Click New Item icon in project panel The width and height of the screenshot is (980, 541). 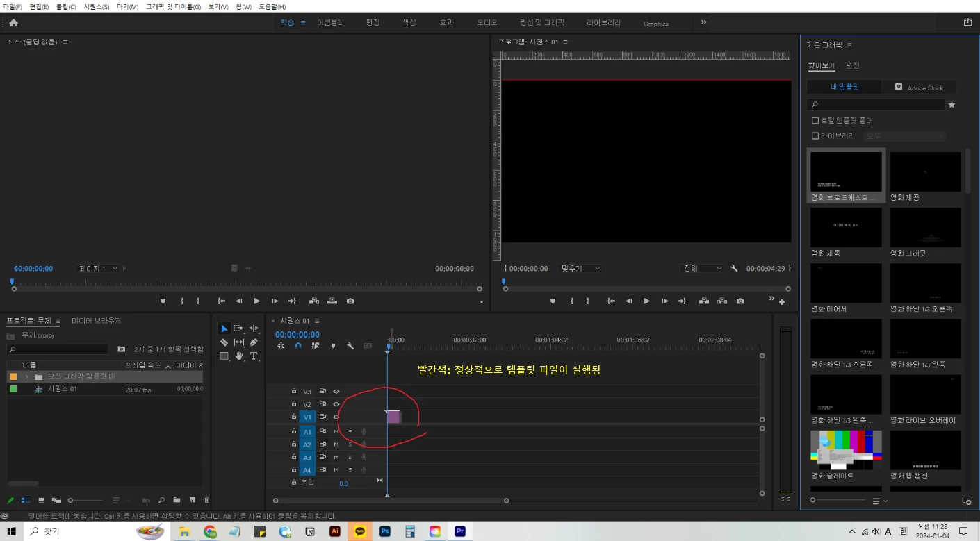pos(193,500)
